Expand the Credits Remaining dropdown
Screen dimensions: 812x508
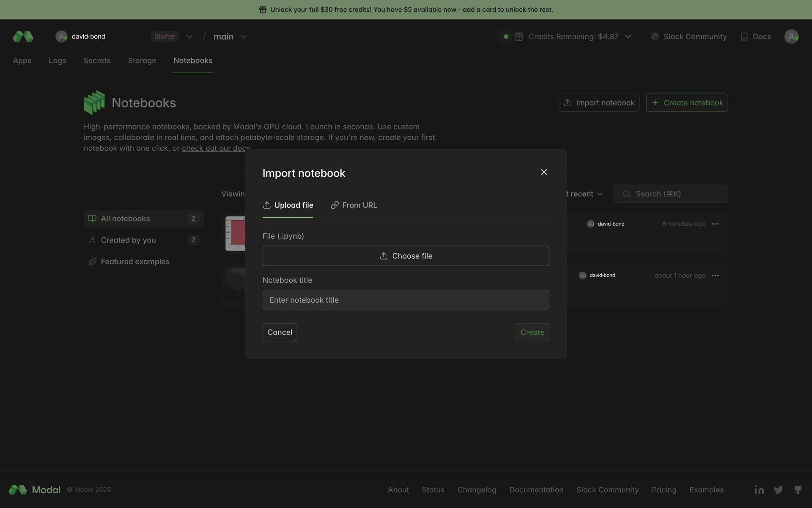(628, 37)
